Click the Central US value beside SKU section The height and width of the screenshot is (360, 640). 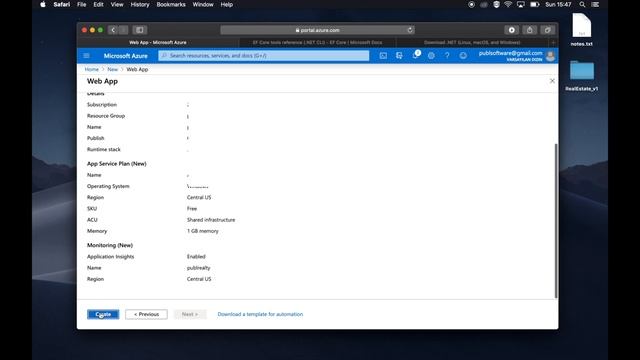199,198
